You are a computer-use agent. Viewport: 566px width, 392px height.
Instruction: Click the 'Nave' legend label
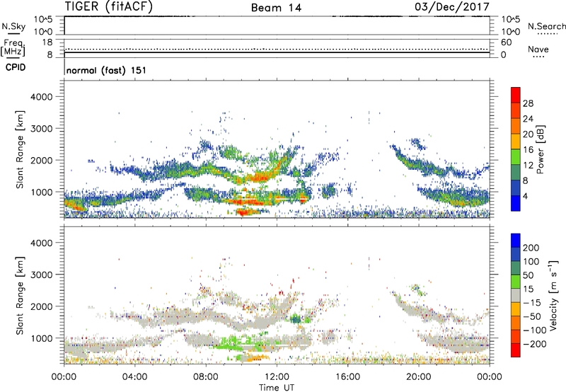(538, 49)
